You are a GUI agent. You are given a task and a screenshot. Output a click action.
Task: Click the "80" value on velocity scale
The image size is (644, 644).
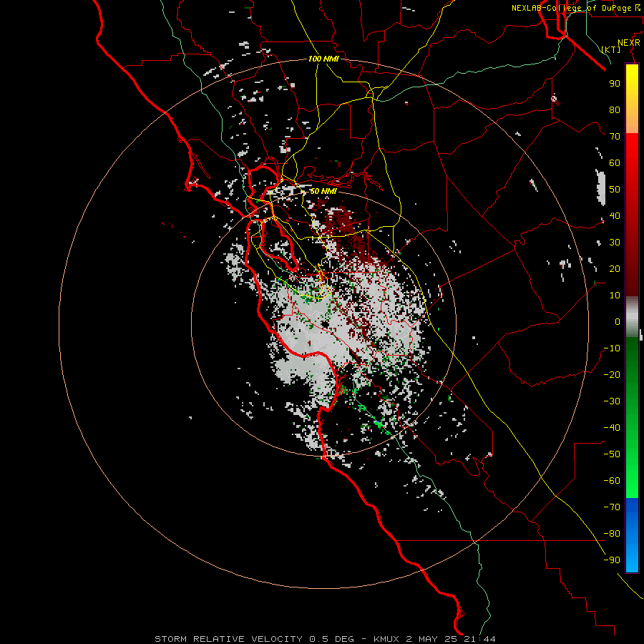[615, 110]
